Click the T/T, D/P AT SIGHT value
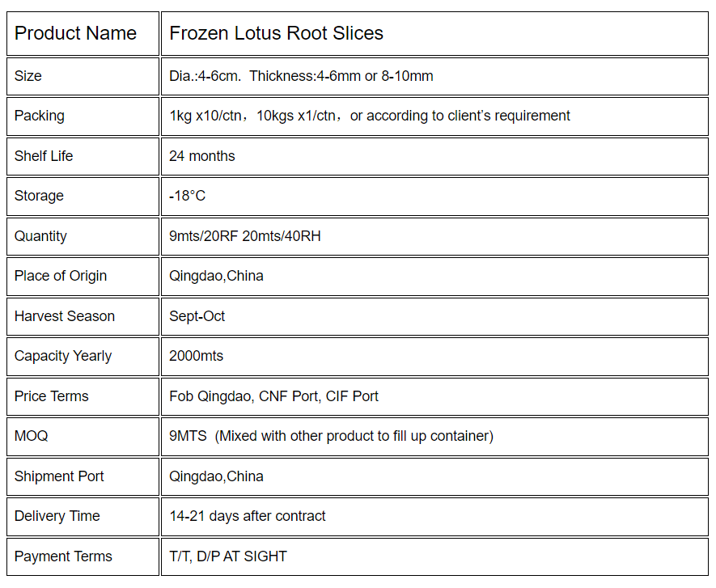716x588 pixels. tap(228, 556)
